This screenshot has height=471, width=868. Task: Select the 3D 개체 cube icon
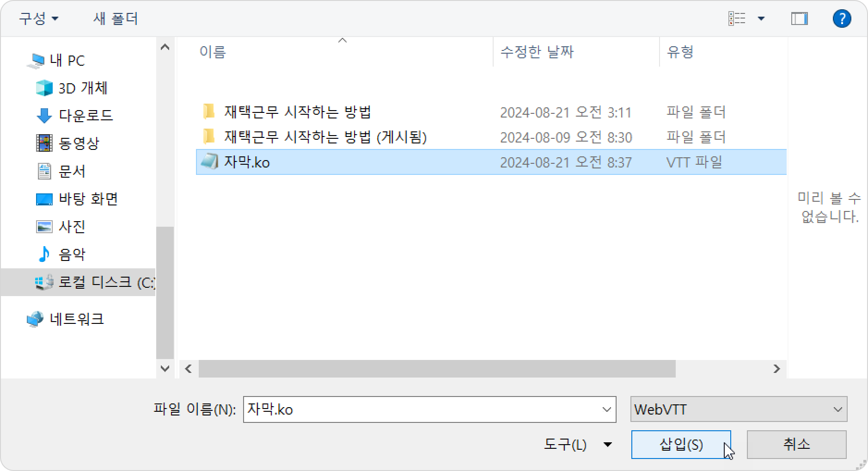pos(44,88)
